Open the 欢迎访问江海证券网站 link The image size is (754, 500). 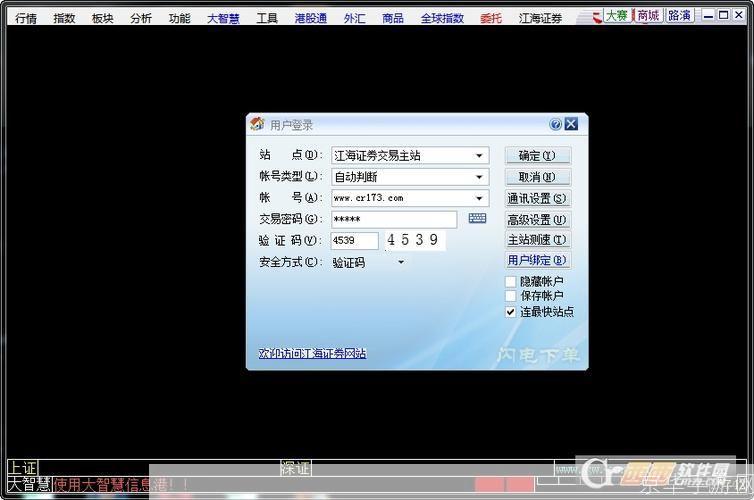(313, 354)
